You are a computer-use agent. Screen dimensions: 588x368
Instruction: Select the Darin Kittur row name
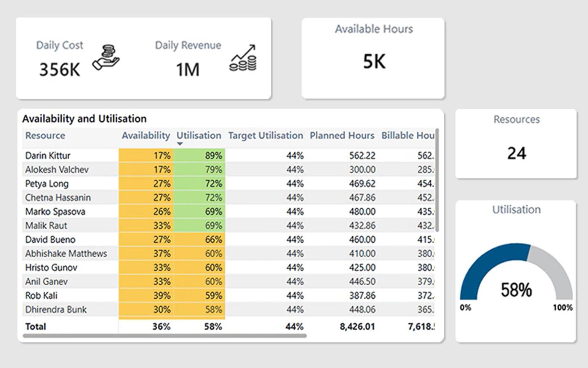click(x=48, y=155)
